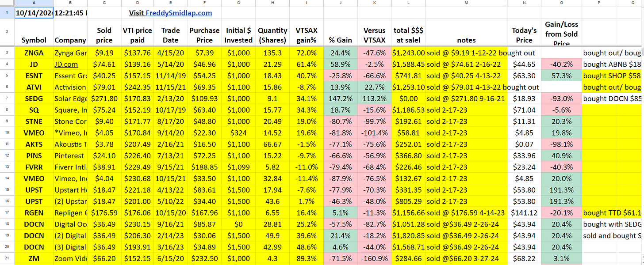Click the Gain/Loss from Sold Price heading
Image resolution: width=644 pixels, height=265 pixels.
562,32
